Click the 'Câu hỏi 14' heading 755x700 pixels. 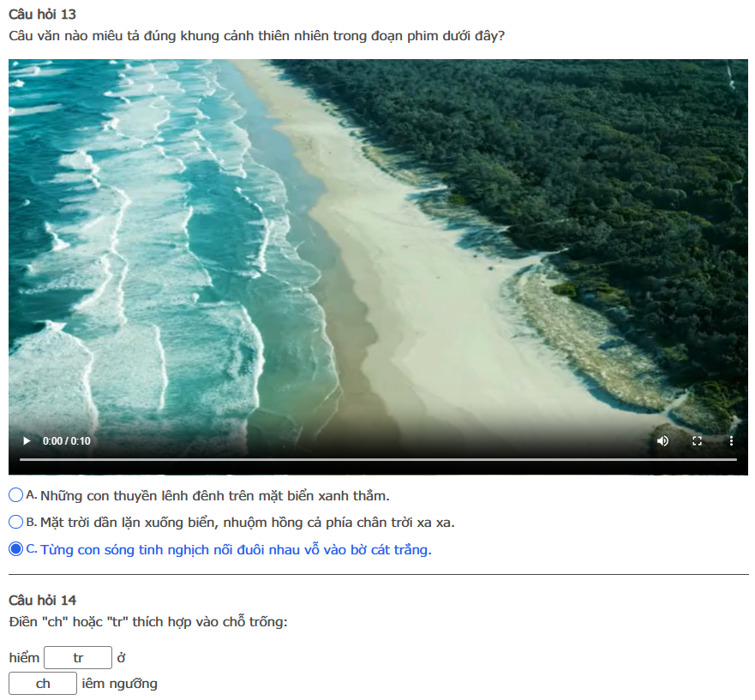(42, 601)
